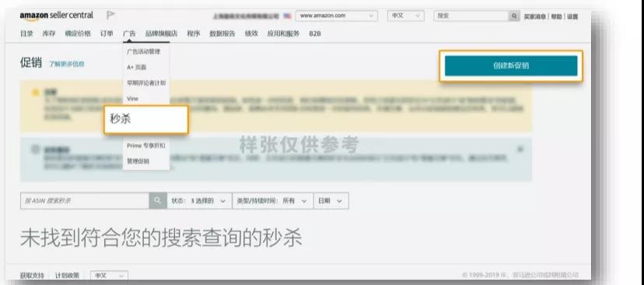Open the footer 中文 language dropdown
Image resolution: width=644 pixels, height=285 pixels.
tap(109, 276)
